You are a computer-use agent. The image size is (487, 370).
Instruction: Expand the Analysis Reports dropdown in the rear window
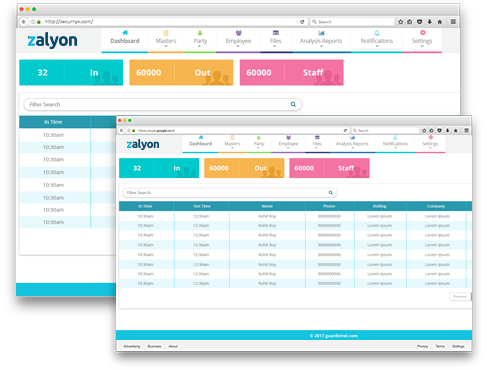point(321,41)
